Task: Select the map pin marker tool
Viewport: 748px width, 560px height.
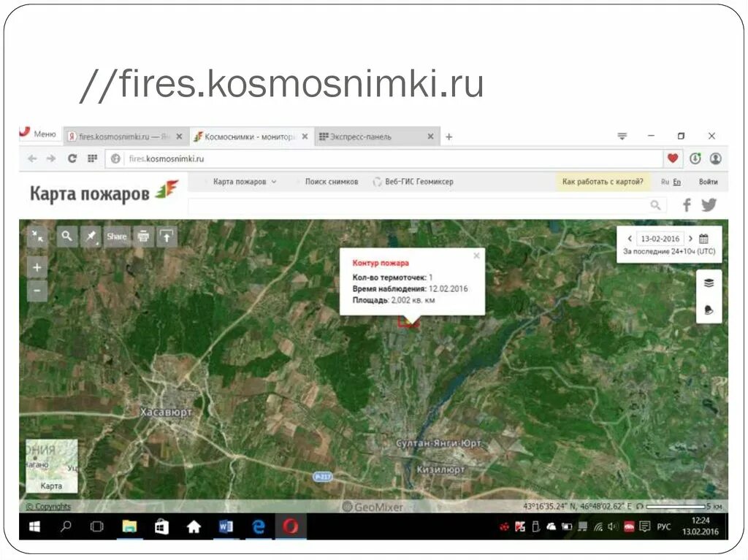Action: click(90, 236)
